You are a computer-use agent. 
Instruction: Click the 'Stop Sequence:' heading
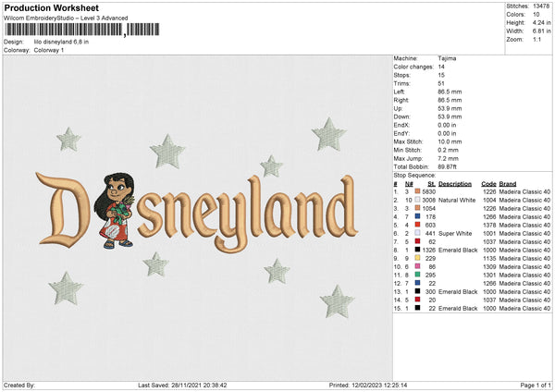pyautogui.click(x=414, y=176)
